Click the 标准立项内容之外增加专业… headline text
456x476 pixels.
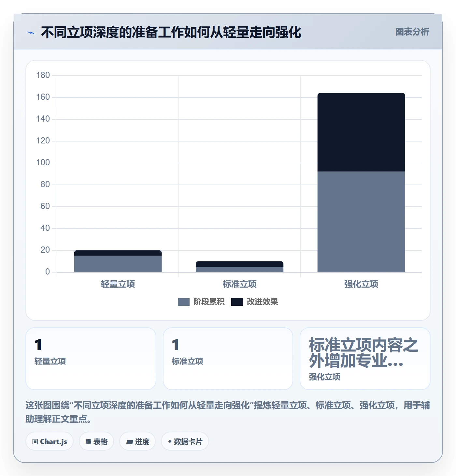[x=363, y=353]
